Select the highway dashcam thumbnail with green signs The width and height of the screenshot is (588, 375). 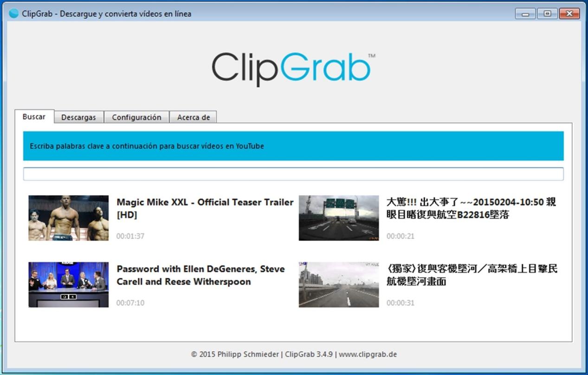[x=339, y=218]
